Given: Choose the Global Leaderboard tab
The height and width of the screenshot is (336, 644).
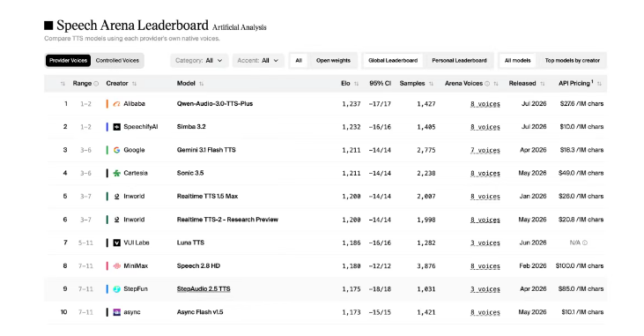Looking at the screenshot, I should click(393, 61).
